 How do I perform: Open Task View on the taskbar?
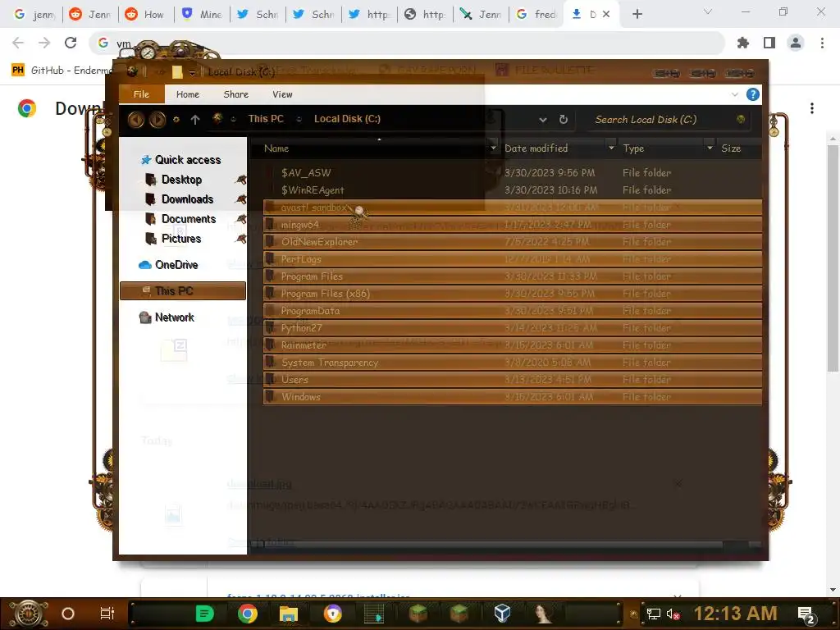click(x=107, y=614)
